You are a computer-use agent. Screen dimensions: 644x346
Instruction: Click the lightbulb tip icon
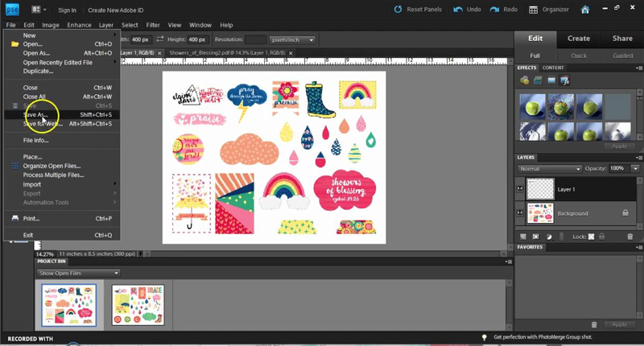point(485,337)
